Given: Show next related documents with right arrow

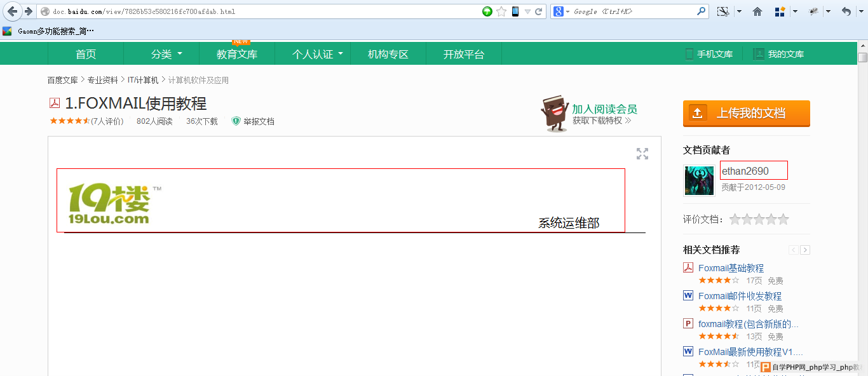Looking at the screenshot, I should [x=805, y=250].
